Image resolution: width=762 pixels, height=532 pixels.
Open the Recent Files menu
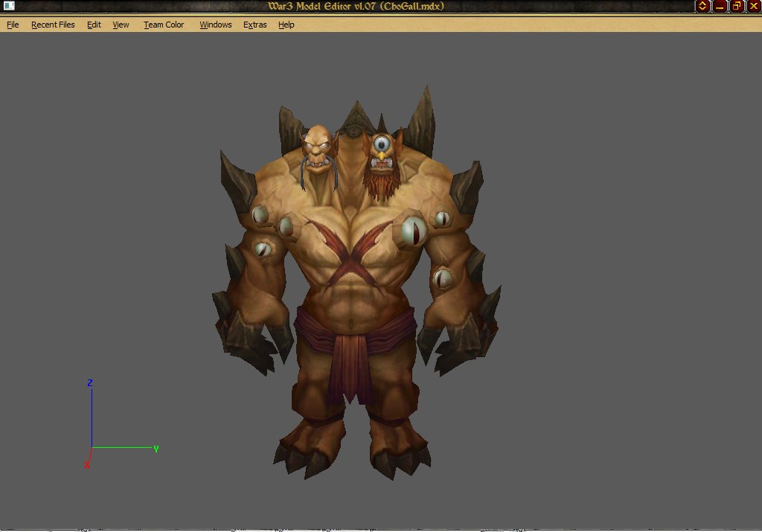pyautogui.click(x=53, y=25)
